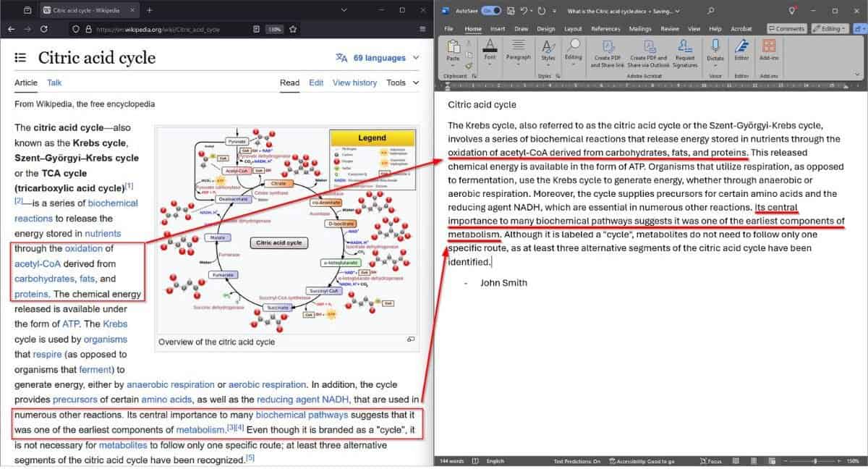Viewport: 868px width, 469px height.
Task: Open the browser hamburger menu
Action: point(422,29)
